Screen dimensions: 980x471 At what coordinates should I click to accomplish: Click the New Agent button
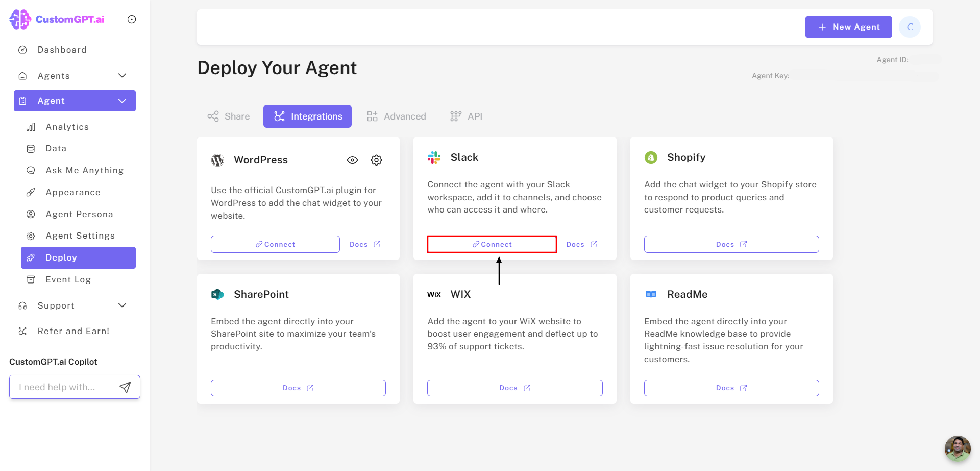point(848,27)
